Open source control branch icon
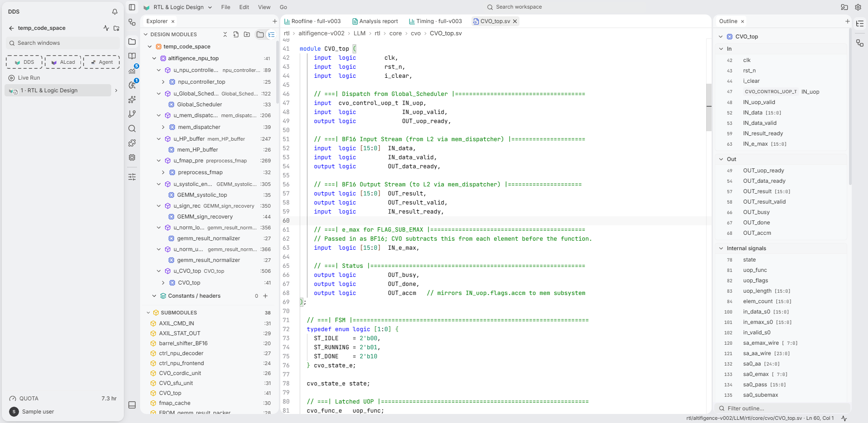This screenshot has height=423, width=868. click(x=132, y=114)
